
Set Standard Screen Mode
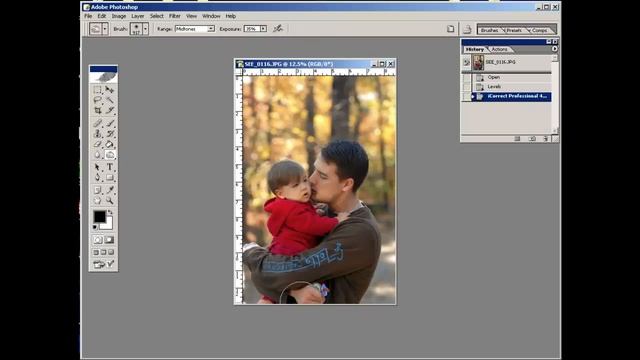(96, 252)
